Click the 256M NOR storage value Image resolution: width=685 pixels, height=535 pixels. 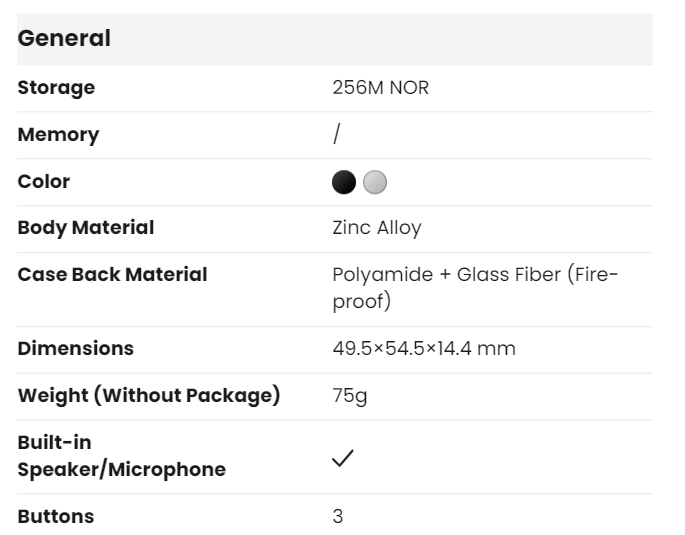381,87
